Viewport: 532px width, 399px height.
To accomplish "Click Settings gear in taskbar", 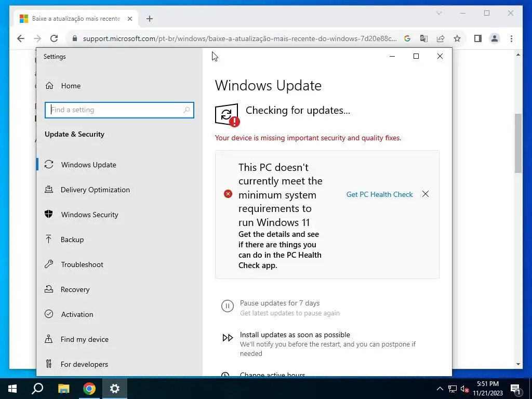I will [115, 389].
